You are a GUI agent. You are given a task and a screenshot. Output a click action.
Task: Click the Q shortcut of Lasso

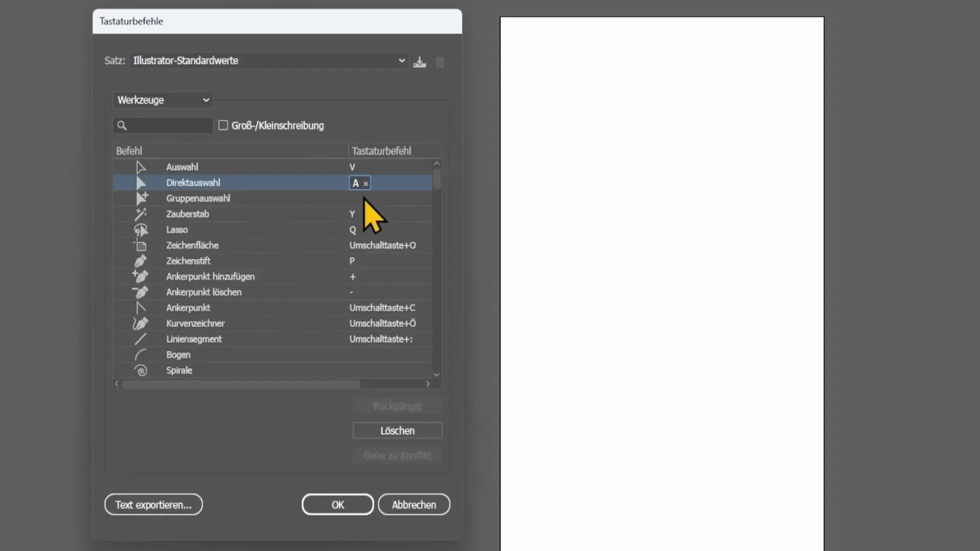[353, 230]
